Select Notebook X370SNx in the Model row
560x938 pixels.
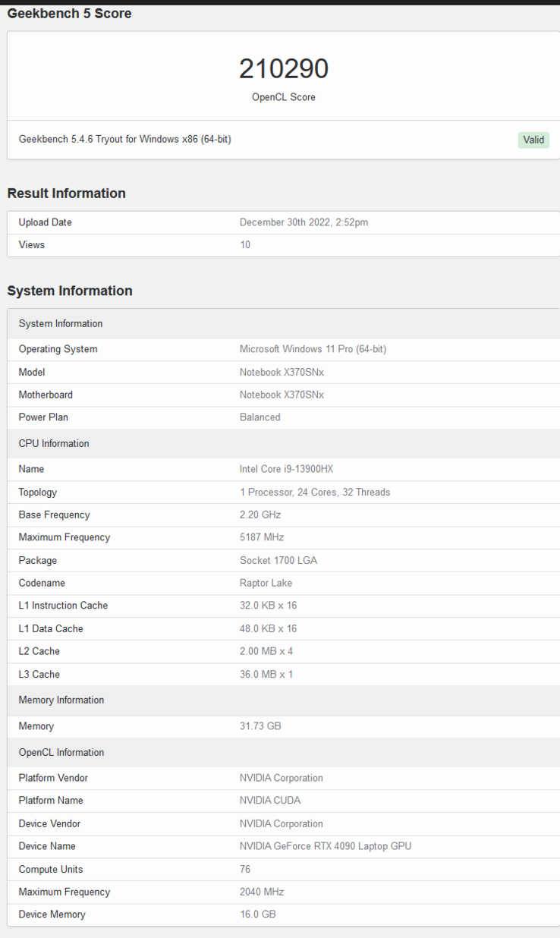282,372
